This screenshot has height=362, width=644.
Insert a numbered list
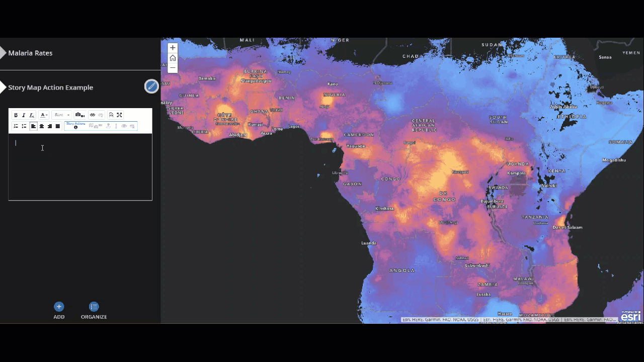(x=16, y=126)
